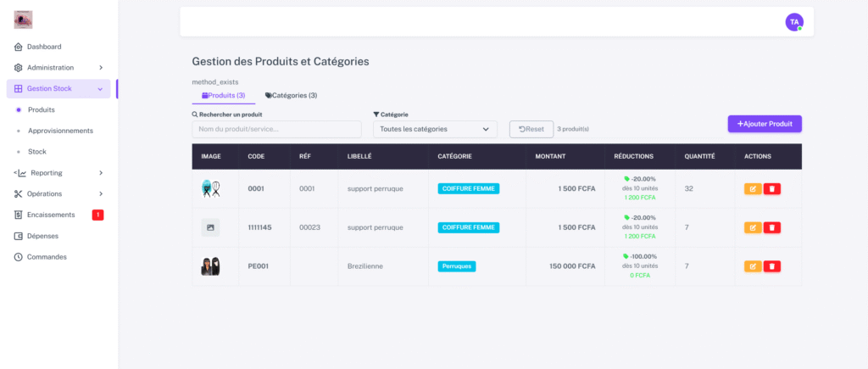Expand the Reporting sidebar section

(x=58, y=173)
